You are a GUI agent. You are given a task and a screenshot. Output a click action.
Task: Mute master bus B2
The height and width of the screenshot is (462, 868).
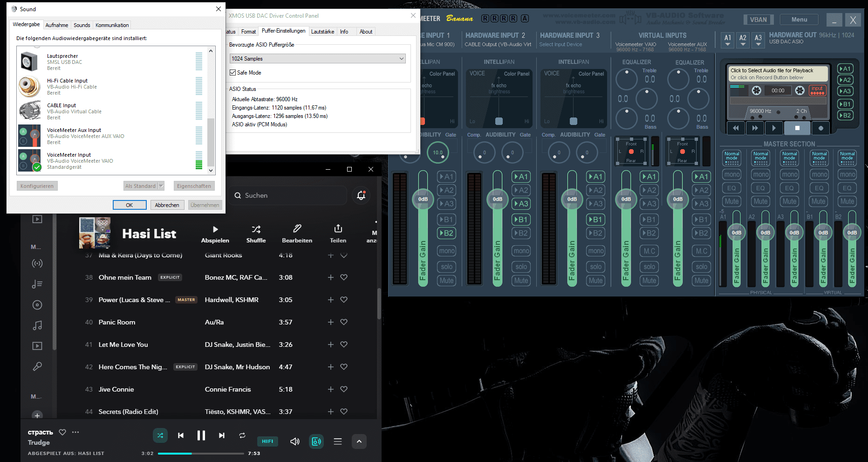point(847,201)
